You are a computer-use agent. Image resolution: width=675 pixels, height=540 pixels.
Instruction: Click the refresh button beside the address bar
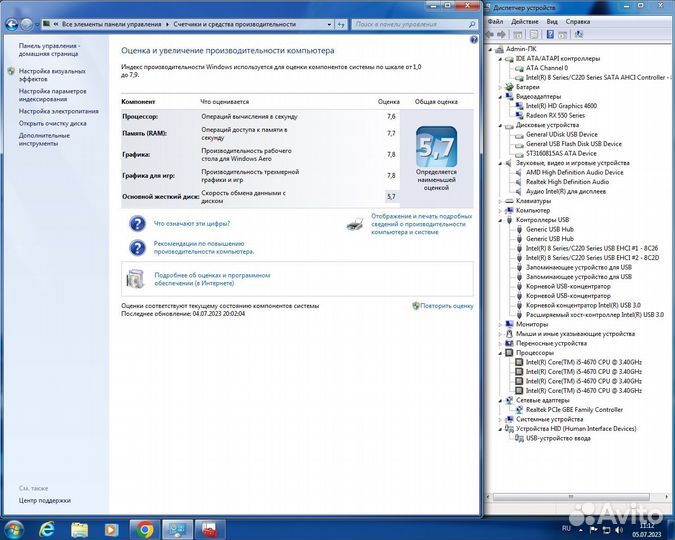pos(341,25)
